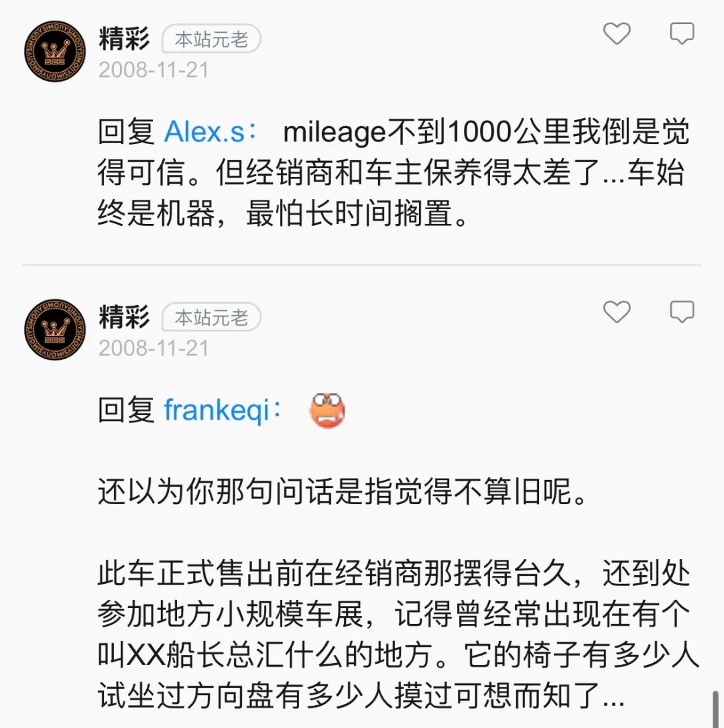Select 本站元老 badge on the Alex.s reply
This screenshot has width=724, height=728.
tap(211, 39)
